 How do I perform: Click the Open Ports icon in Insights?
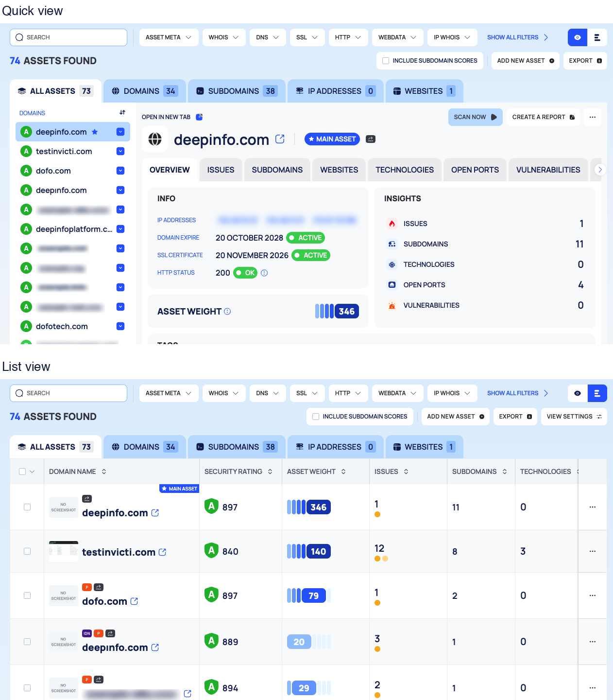392,285
